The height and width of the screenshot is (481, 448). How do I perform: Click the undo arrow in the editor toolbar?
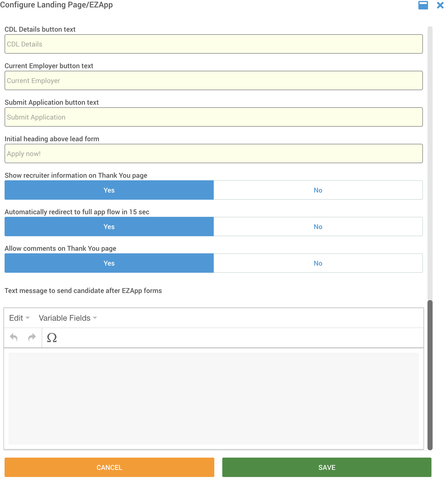(x=14, y=337)
